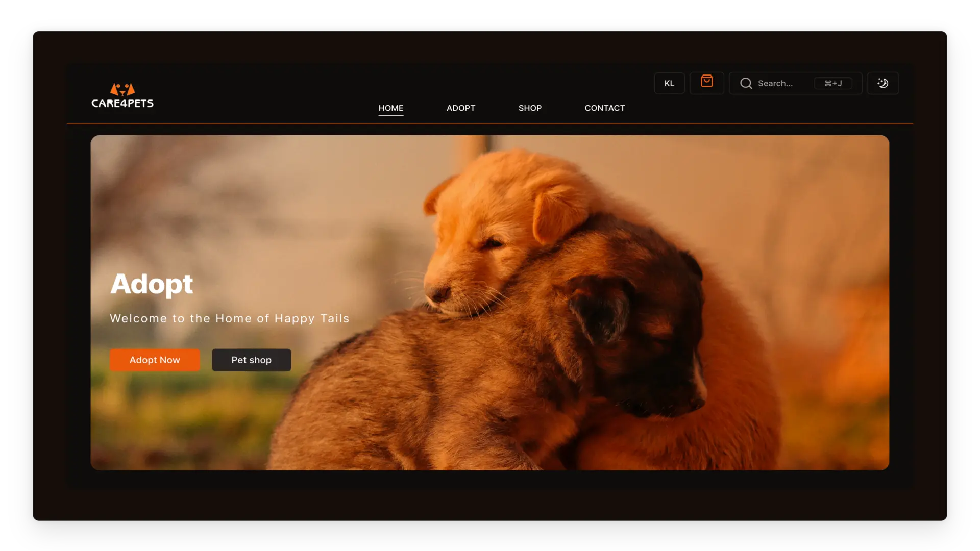
Task: Click 'Welcome to the Home of Happy Tails'
Action: [x=230, y=318]
